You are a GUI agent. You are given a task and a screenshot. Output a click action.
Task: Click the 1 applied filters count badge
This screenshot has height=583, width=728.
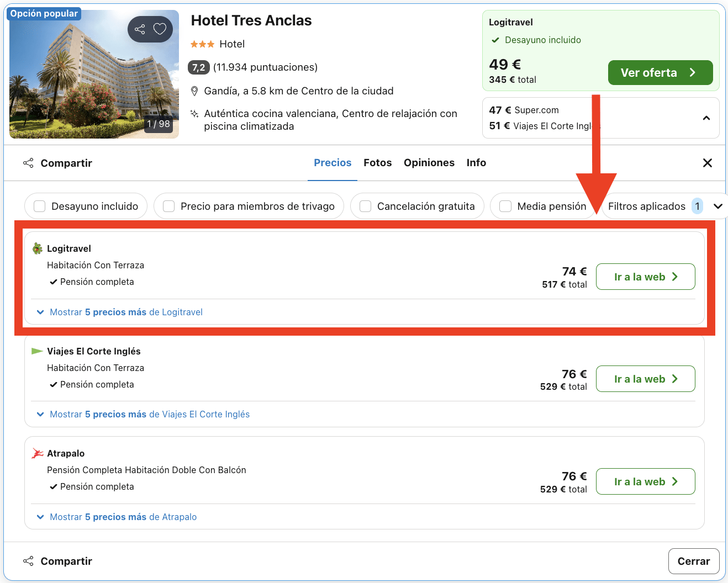coord(697,206)
